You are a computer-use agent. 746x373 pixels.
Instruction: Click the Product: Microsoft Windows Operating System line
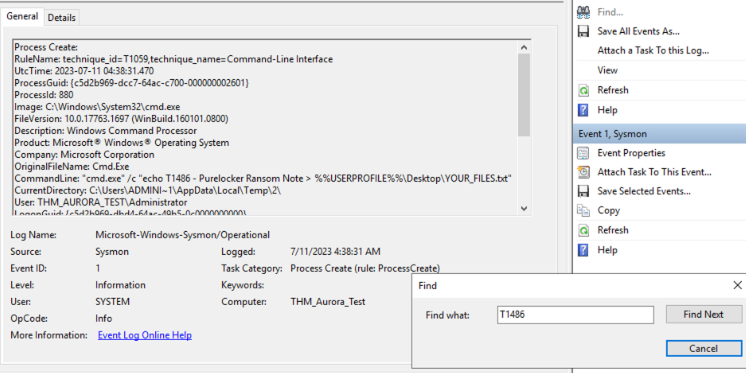[121, 143]
